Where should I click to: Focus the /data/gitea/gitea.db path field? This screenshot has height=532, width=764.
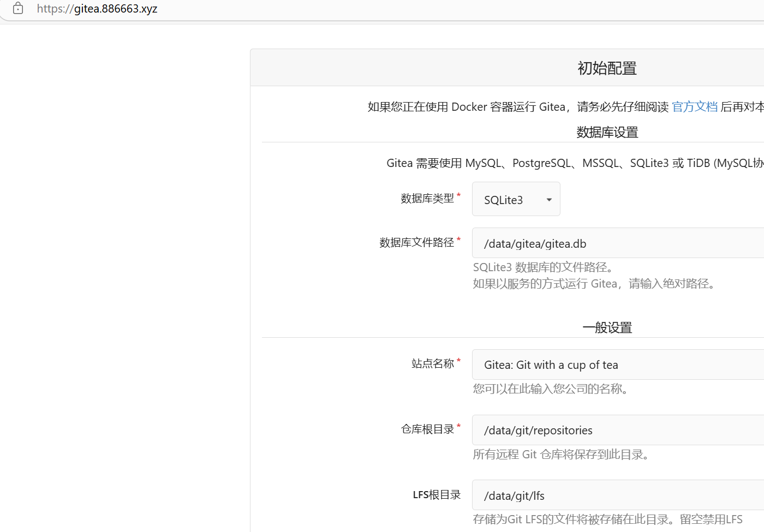(x=617, y=243)
